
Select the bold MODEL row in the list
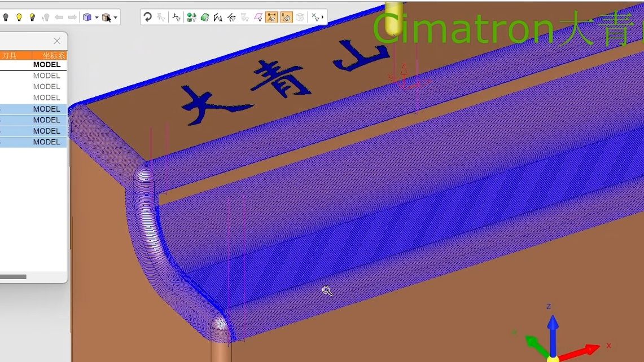point(46,65)
